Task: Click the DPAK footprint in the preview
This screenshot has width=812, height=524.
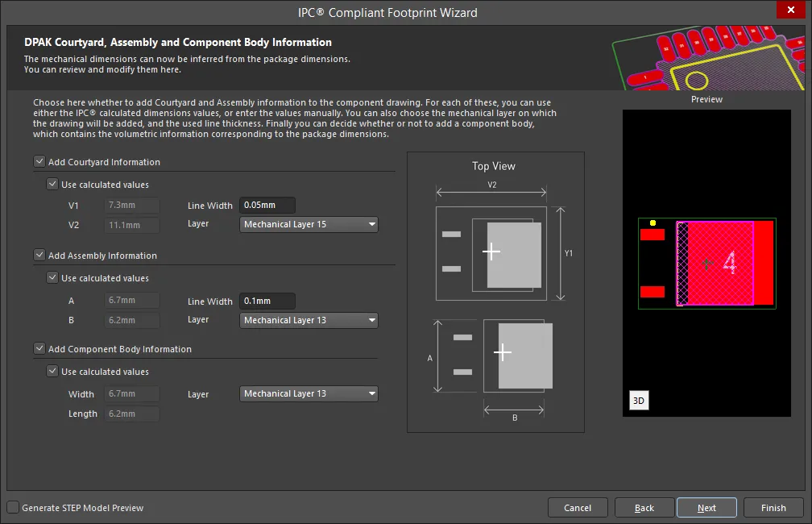Action: pos(707,264)
